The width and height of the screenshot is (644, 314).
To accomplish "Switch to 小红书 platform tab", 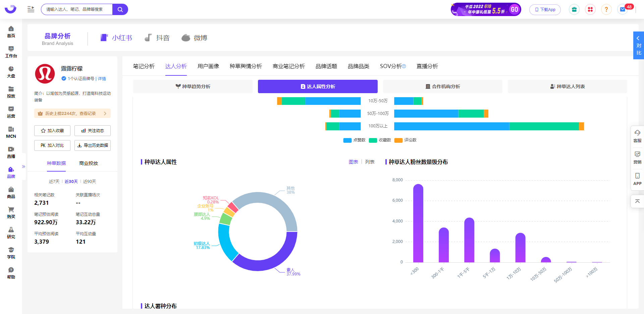I will [116, 38].
